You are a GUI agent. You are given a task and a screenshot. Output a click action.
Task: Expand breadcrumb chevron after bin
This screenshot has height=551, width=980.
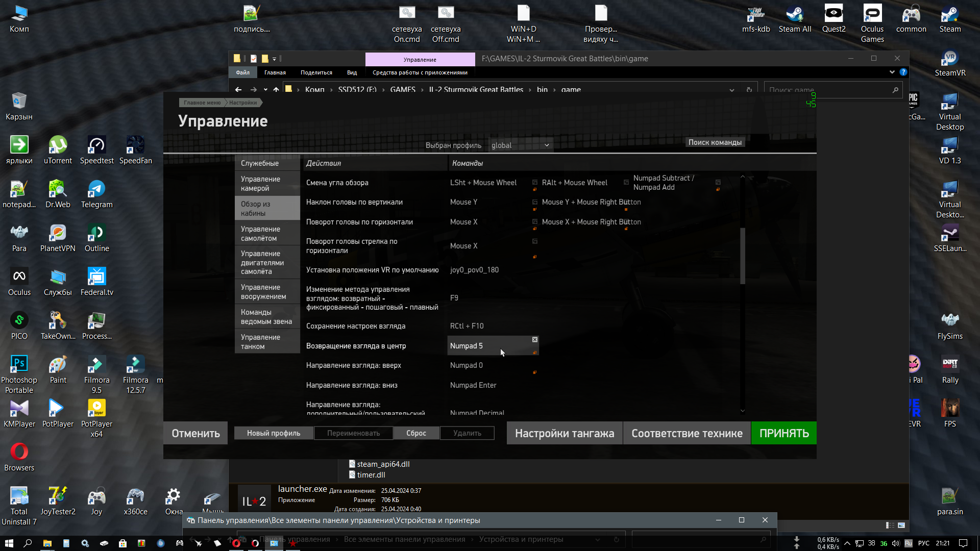tap(554, 90)
